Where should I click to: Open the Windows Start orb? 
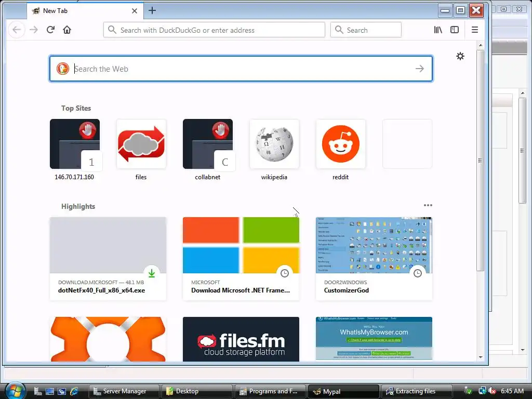point(14,391)
